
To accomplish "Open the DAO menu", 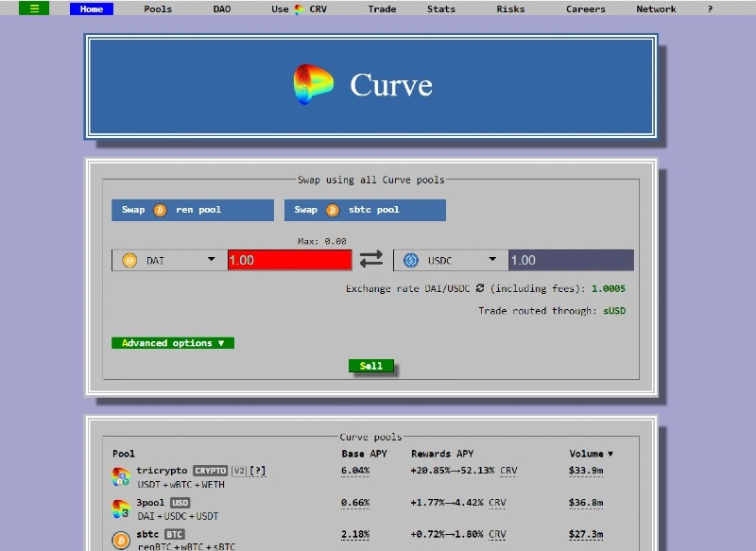I will (x=222, y=9).
